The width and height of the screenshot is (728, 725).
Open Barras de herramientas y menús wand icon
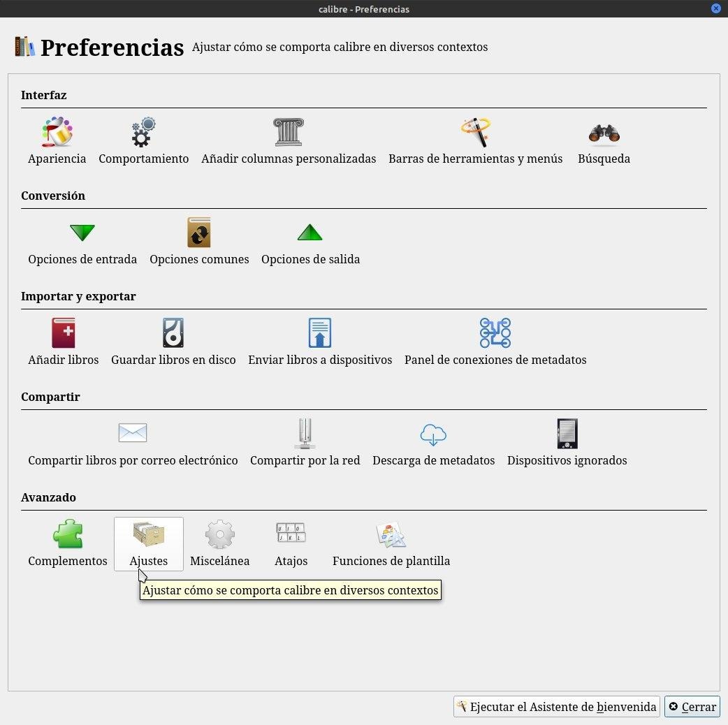475,132
